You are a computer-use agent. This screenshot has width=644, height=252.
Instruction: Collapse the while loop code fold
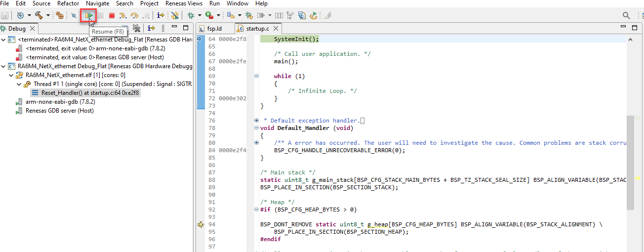click(256, 76)
